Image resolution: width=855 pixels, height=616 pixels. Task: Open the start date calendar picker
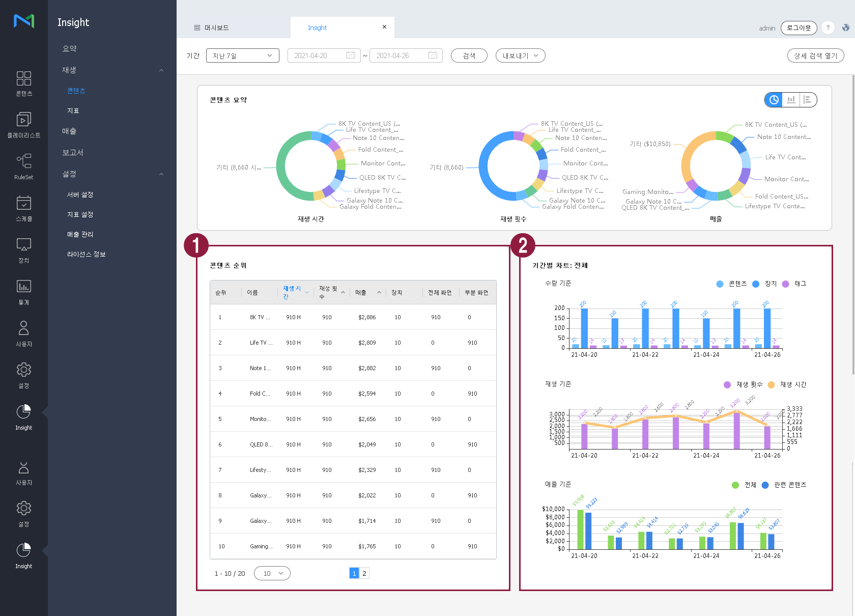350,55
